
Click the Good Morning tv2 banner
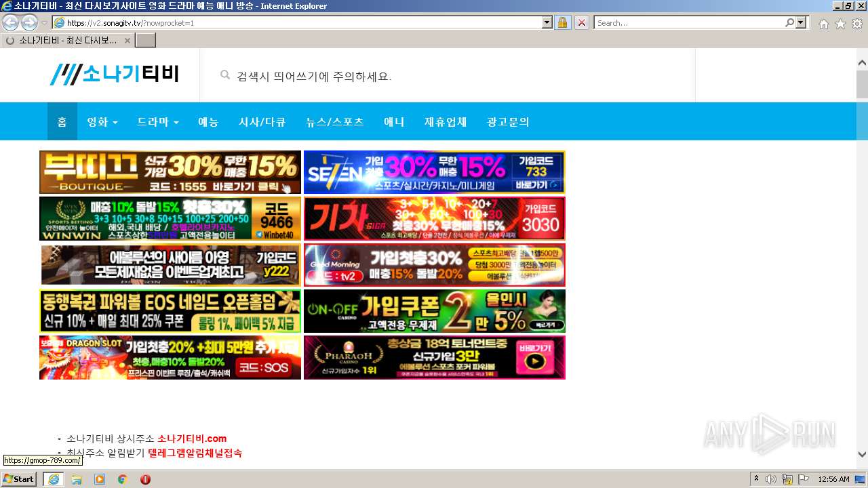pos(435,265)
